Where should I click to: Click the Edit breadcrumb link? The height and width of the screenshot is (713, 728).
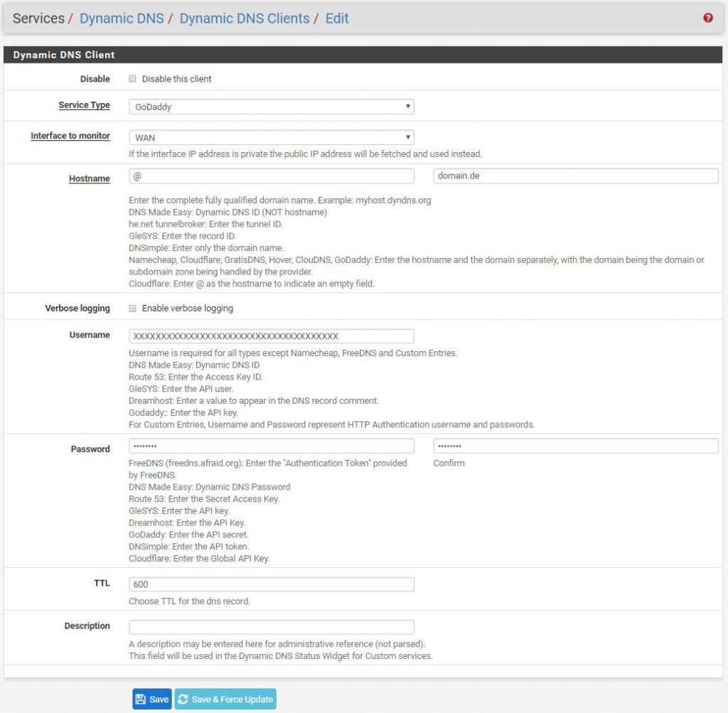click(337, 18)
